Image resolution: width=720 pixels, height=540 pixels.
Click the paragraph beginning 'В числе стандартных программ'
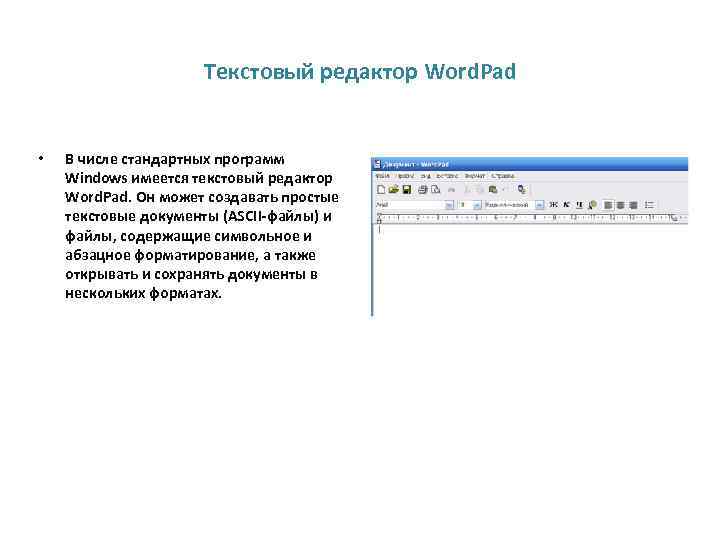[x=202, y=226]
